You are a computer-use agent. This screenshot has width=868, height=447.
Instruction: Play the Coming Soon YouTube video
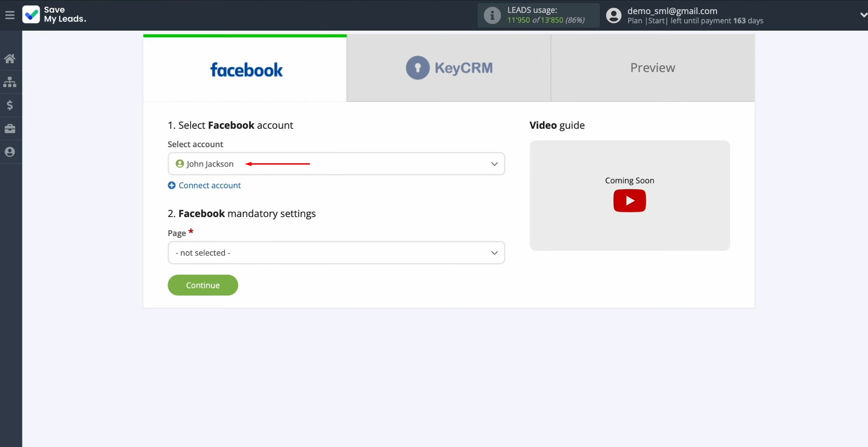pos(630,201)
